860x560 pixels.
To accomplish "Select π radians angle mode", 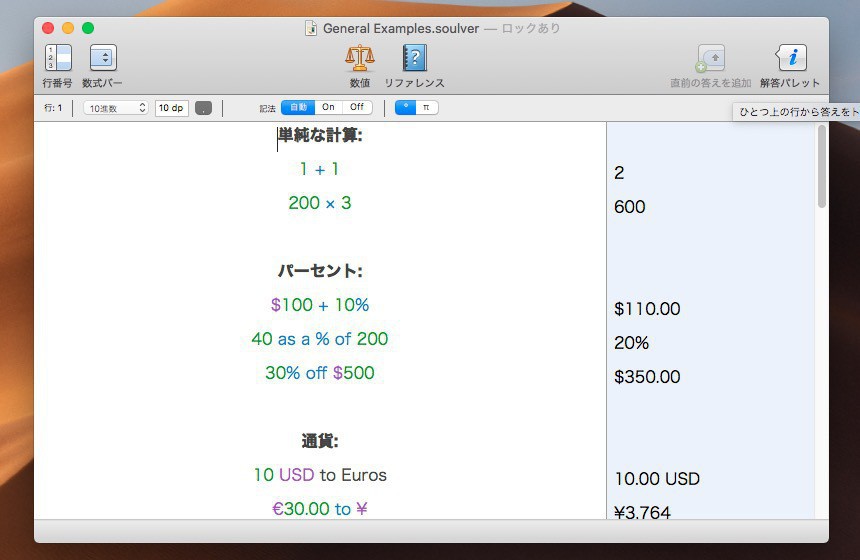I will pyautogui.click(x=427, y=108).
